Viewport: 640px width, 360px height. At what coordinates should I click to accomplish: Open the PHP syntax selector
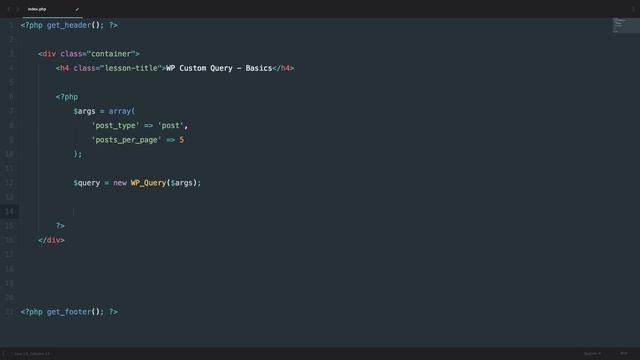click(x=624, y=353)
